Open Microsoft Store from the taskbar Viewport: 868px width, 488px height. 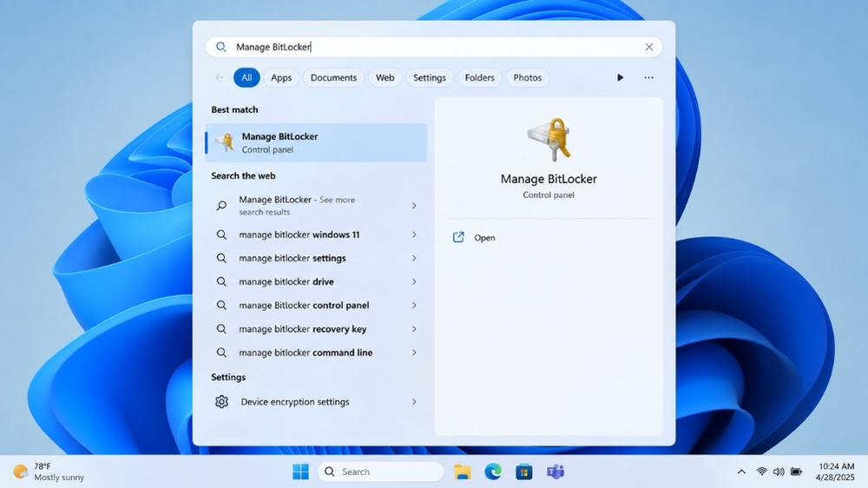(x=523, y=472)
